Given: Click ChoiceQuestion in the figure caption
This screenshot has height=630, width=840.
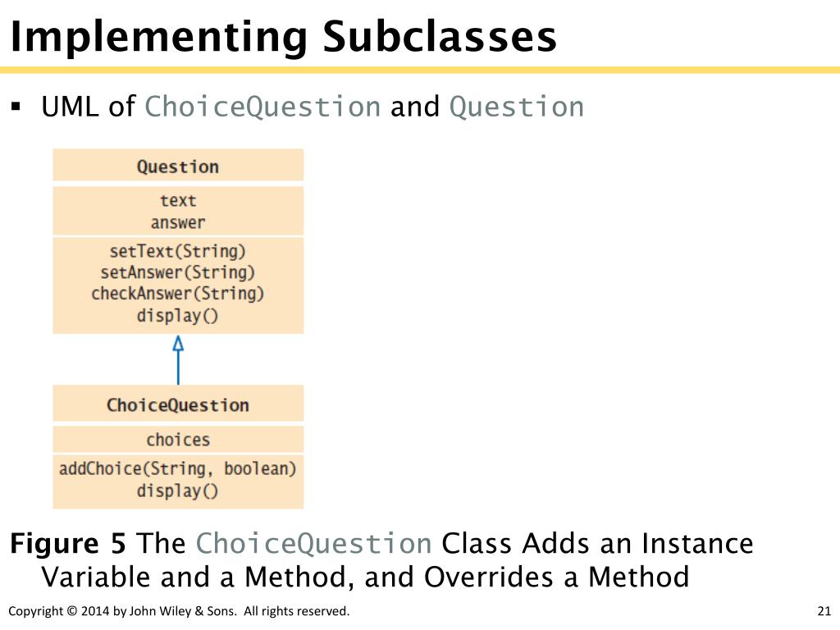Looking at the screenshot, I should point(314,543).
